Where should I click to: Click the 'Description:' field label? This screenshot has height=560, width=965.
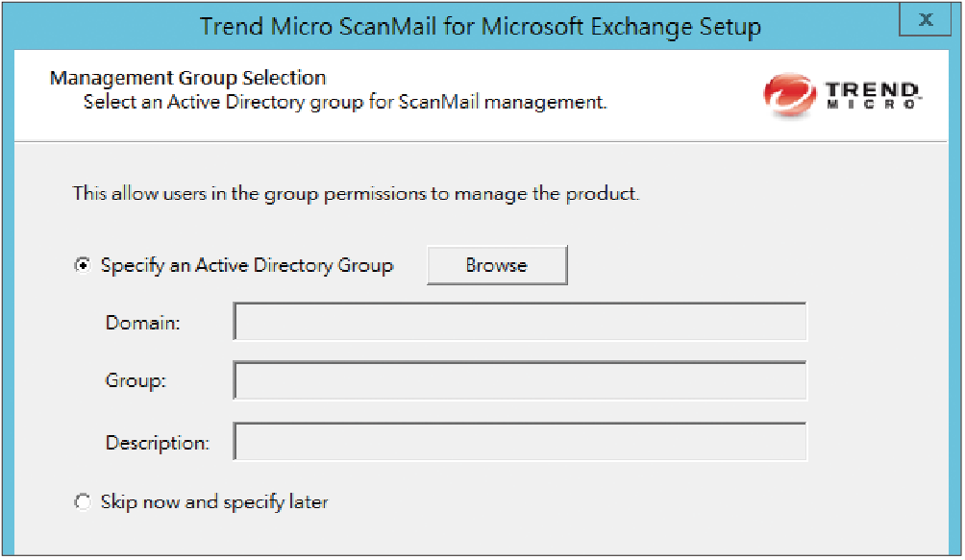(x=158, y=443)
